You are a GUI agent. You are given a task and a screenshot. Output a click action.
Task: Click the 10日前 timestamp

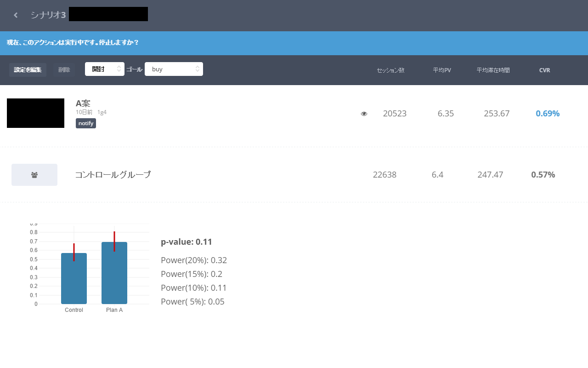(84, 112)
